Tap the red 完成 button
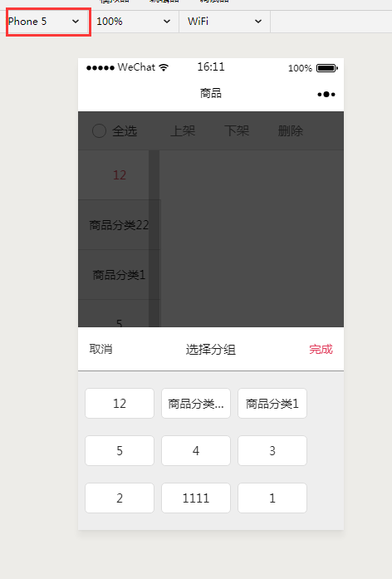The width and height of the screenshot is (392, 579). (321, 349)
